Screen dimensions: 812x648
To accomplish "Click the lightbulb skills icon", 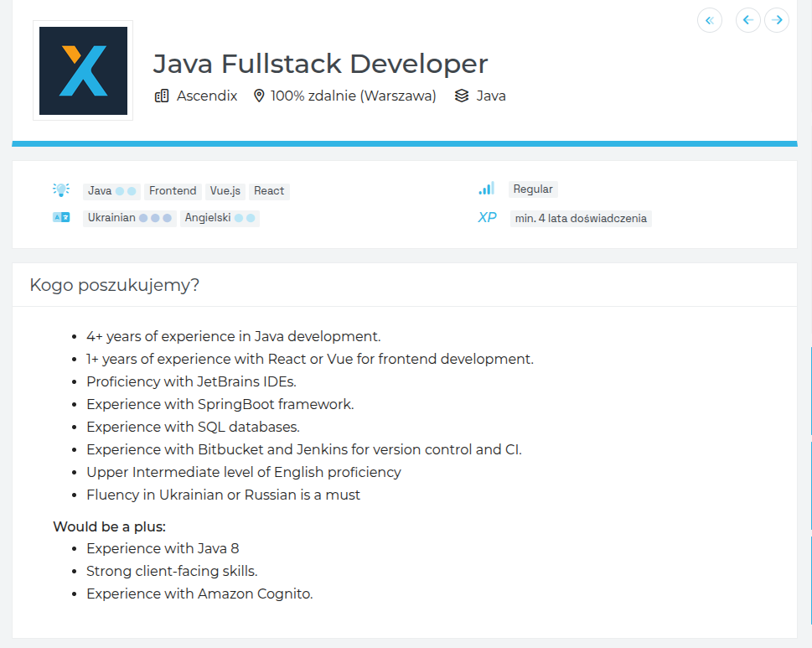I will click(x=61, y=190).
